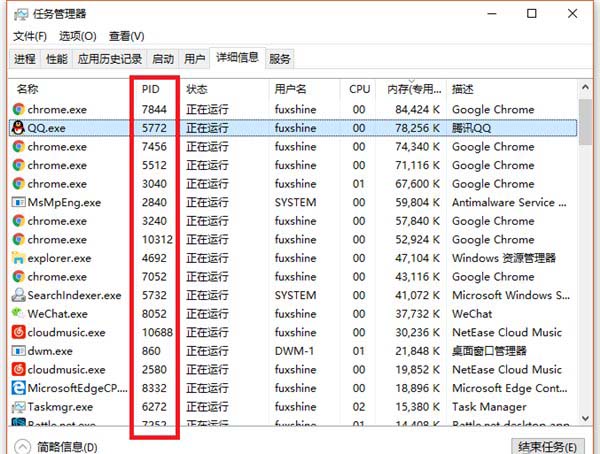
Task: Open the 查看(V) menu
Action: [127, 36]
